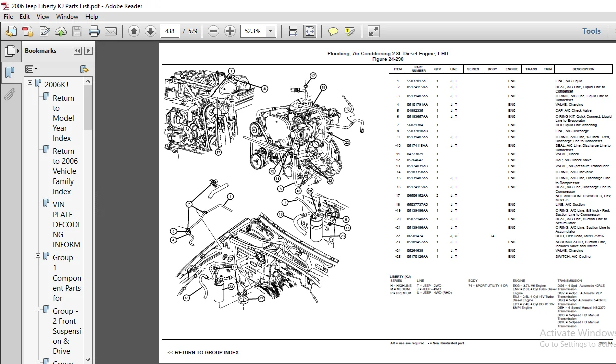Screen dimensions: 616x364
Task: Click 'SWITCH, A/C Cycling' description text
Action: coord(573,257)
